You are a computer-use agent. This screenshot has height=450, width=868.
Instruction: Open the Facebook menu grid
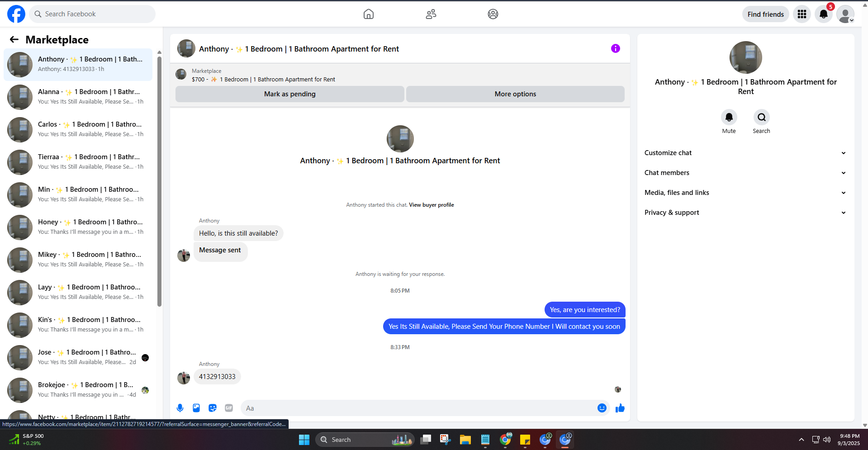tap(802, 14)
